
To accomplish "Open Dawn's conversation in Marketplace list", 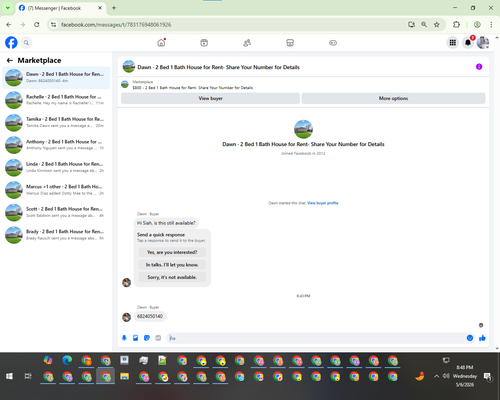I will [x=56, y=77].
